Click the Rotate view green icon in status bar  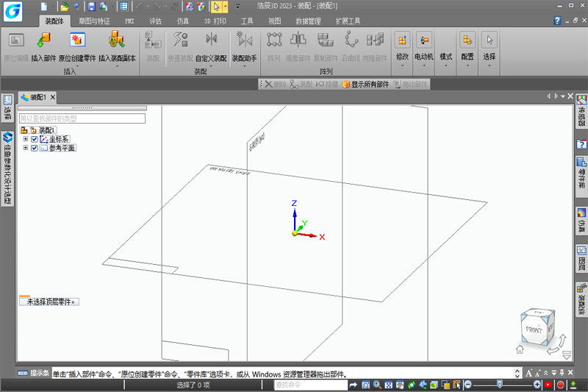(x=412, y=385)
